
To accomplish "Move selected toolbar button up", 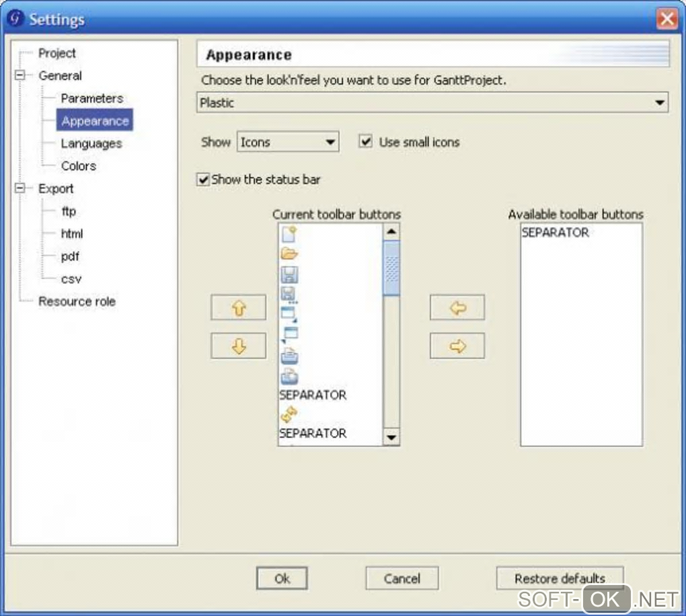I will (239, 307).
